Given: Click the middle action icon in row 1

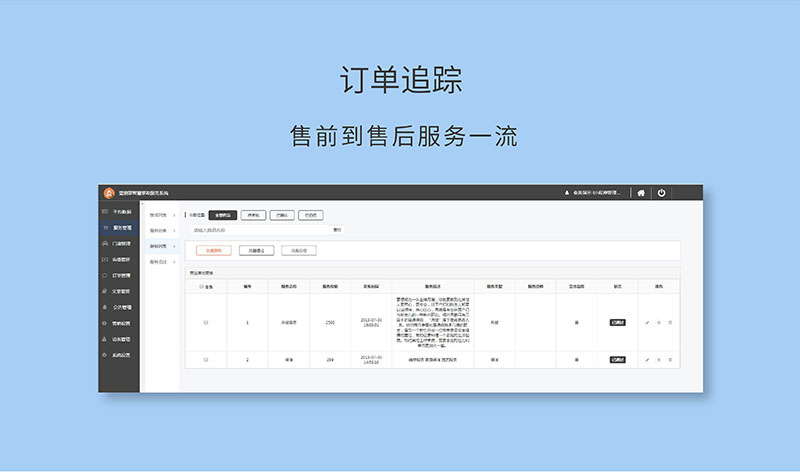Looking at the screenshot, I should coord(659,322).
